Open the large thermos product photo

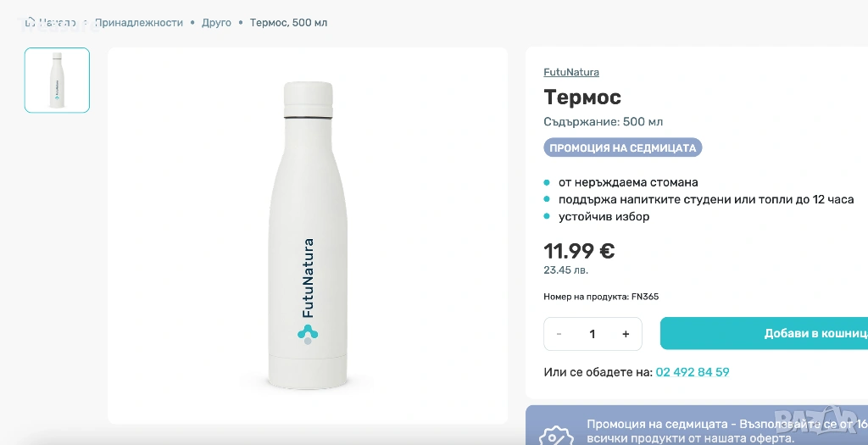[x=307, y=235]
